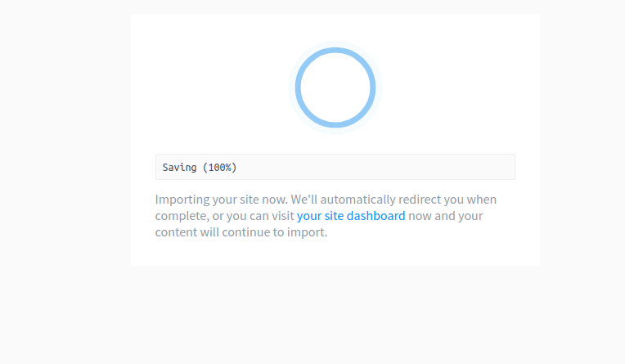Click the top arc of the spinner

pos(335,51)
